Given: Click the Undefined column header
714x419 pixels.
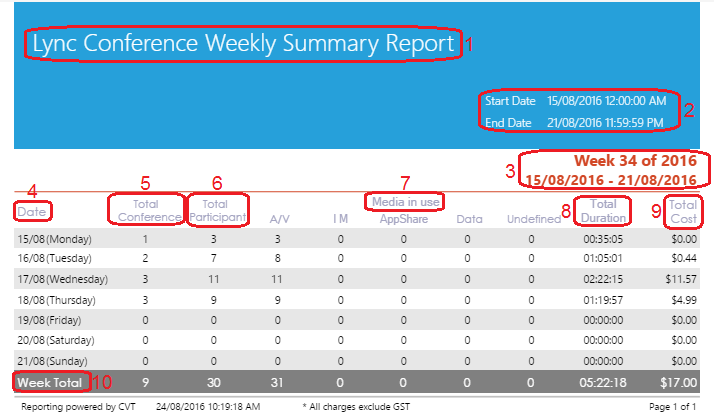Looking at the screenshot, I should tap(534, 219).
